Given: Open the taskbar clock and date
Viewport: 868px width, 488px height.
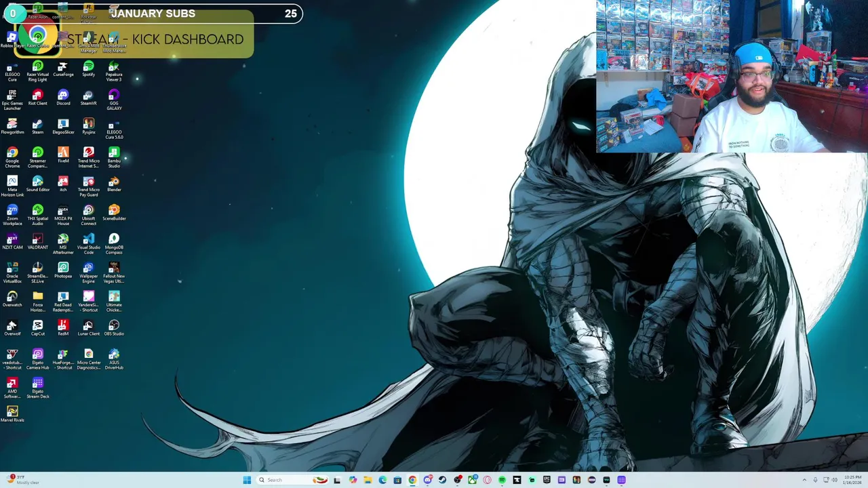Looking at the screenshot, I should tap(852, 480).
